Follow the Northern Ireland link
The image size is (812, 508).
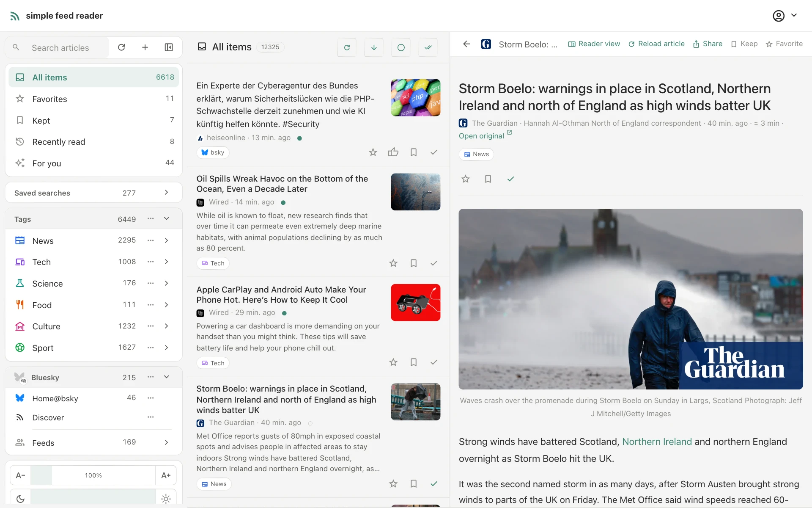point(657,442)
